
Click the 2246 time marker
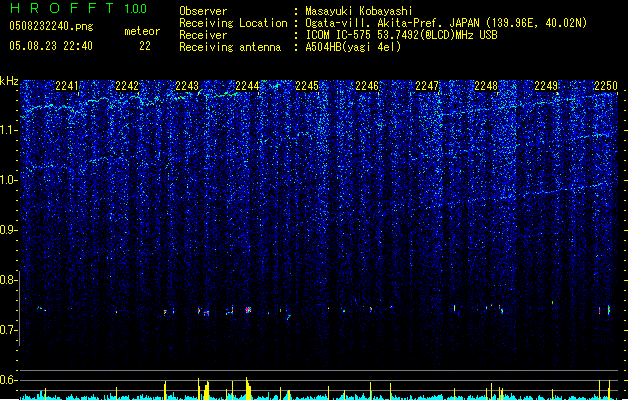[367, 86]
